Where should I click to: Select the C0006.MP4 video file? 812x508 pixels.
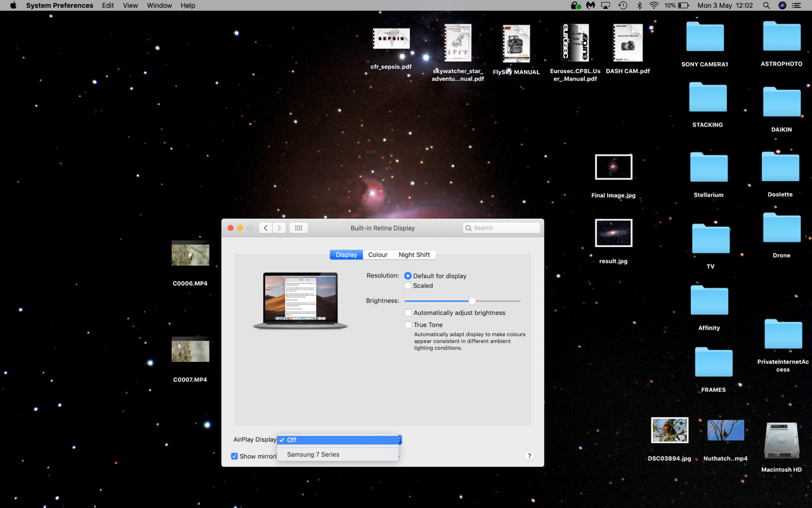pos(190,253)
